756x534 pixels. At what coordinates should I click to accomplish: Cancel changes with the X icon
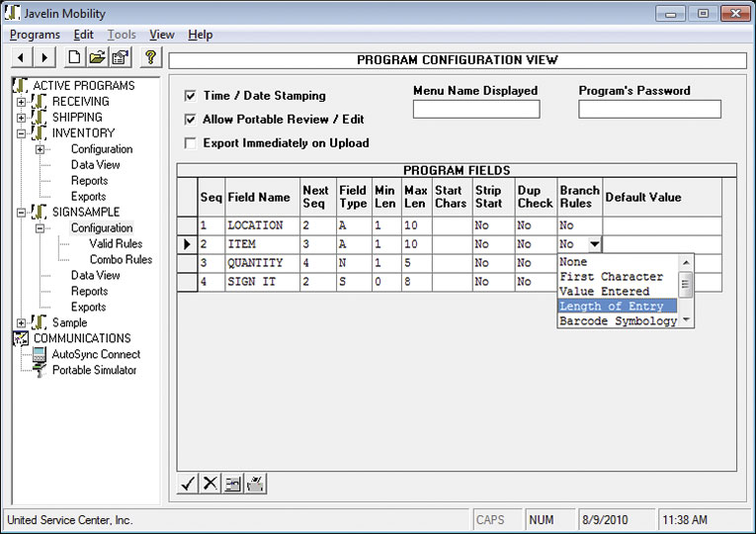point(210,484)
